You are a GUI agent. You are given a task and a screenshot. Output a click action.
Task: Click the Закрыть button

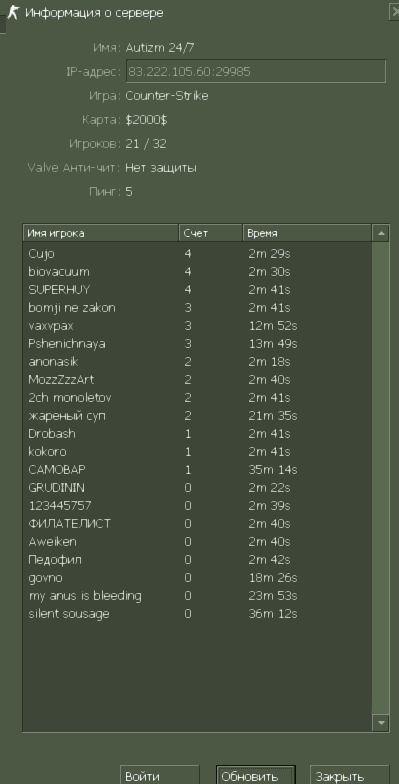(350, 776)
